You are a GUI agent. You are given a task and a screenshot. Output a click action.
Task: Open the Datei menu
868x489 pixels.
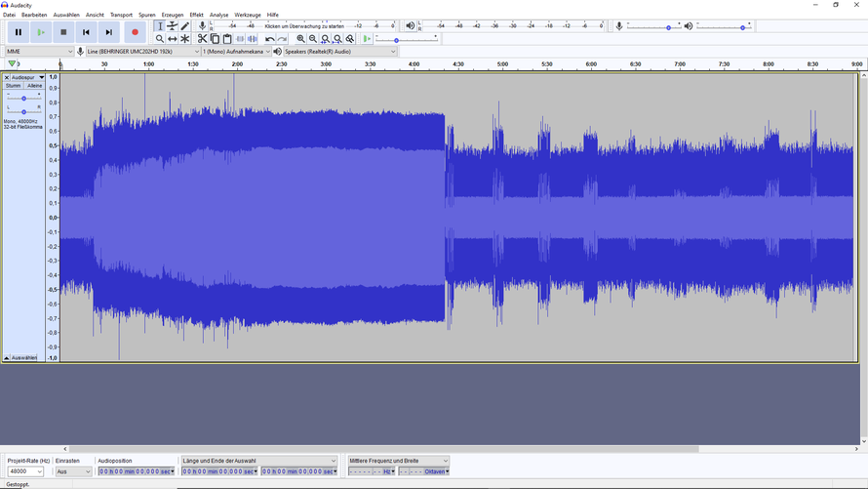click(10, 15)
